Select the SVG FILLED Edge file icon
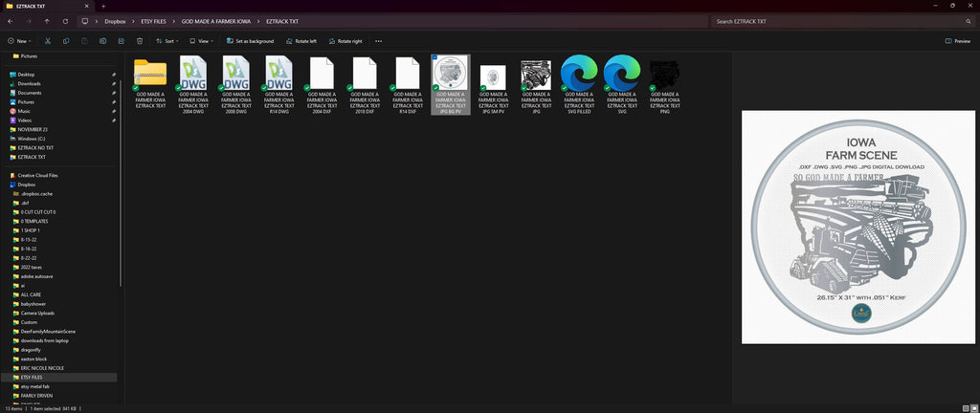This screenshot has width=980, height=413. [579, 73]
